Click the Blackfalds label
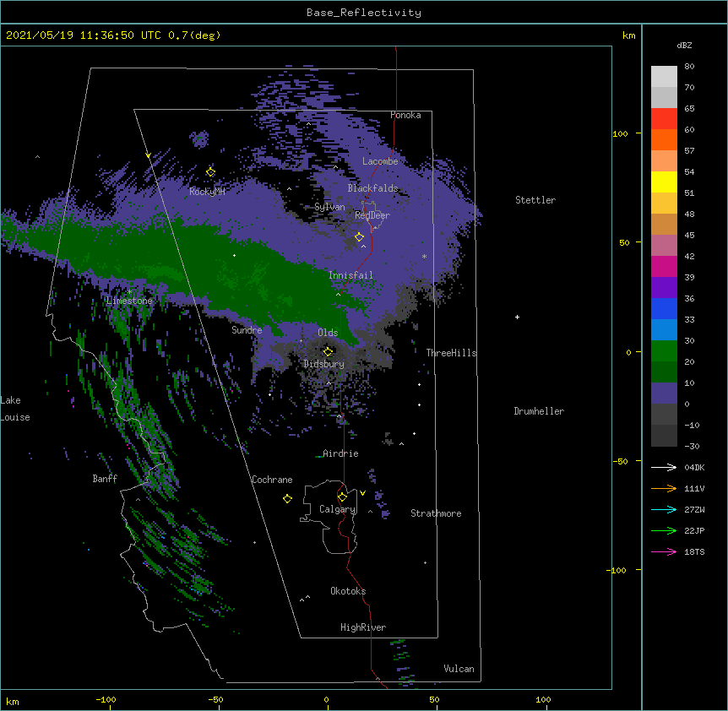Viewport: 728px width, 711px height. pos(372,188)
